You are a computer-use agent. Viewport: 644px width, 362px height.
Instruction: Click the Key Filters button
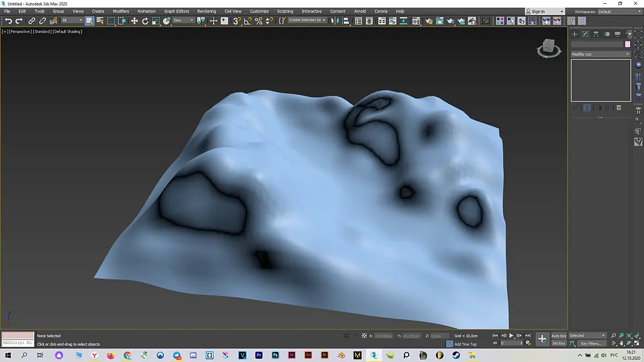tap(592, 343)
